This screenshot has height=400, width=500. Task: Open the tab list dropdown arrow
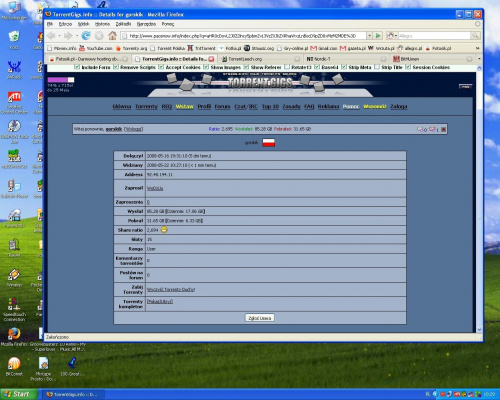point(479,59)
